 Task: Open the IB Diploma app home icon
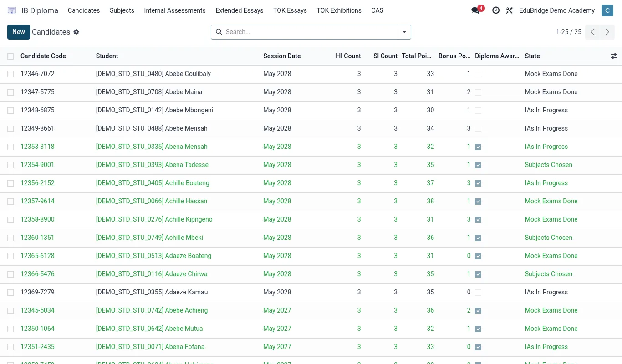(12, 10)
